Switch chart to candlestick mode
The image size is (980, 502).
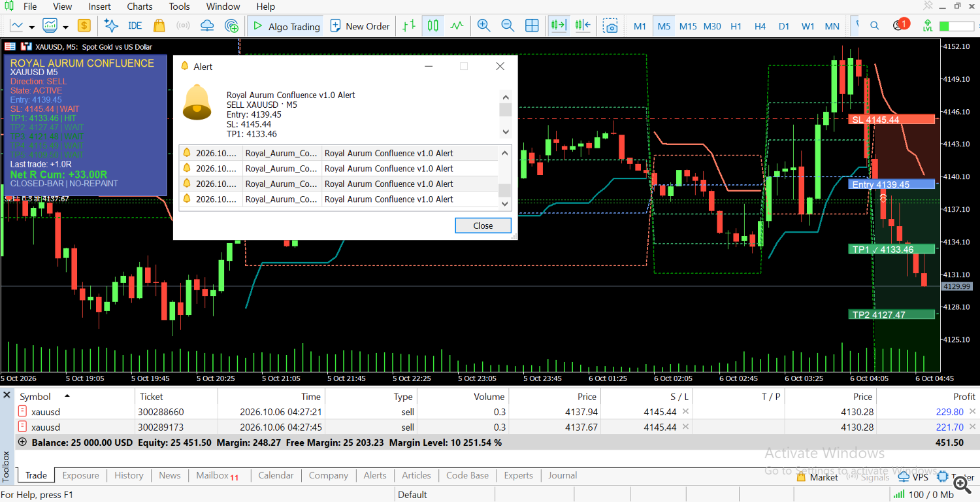(433, 26)
